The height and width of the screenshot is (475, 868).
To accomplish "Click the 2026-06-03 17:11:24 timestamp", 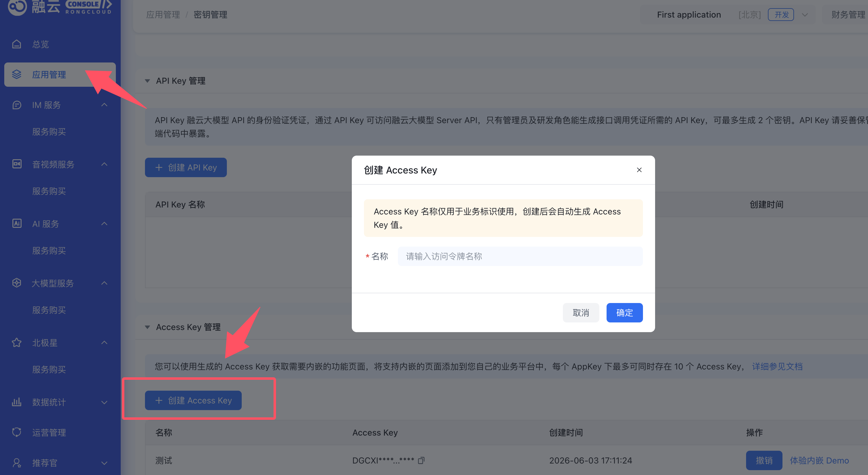I will click(x=590, y=460).
